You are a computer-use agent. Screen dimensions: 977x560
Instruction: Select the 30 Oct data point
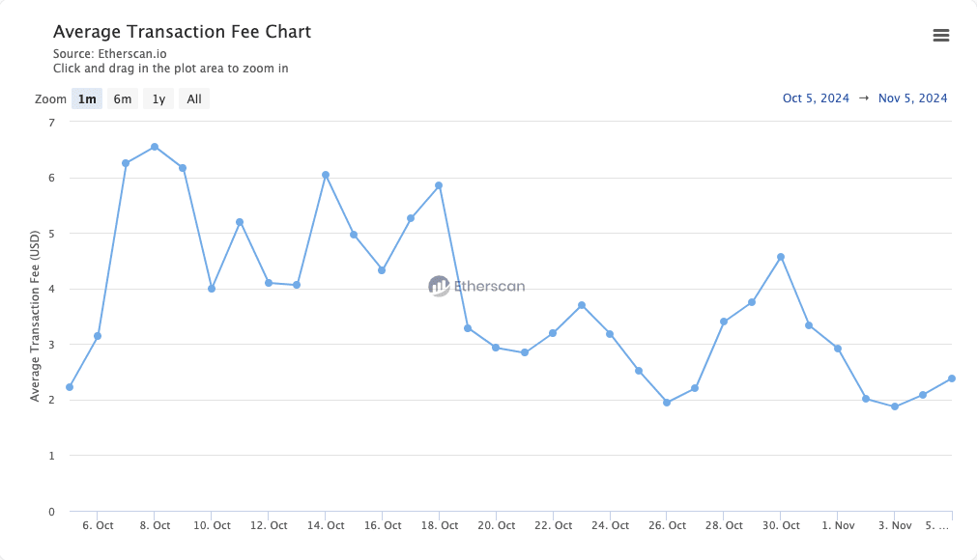point(781,257)
